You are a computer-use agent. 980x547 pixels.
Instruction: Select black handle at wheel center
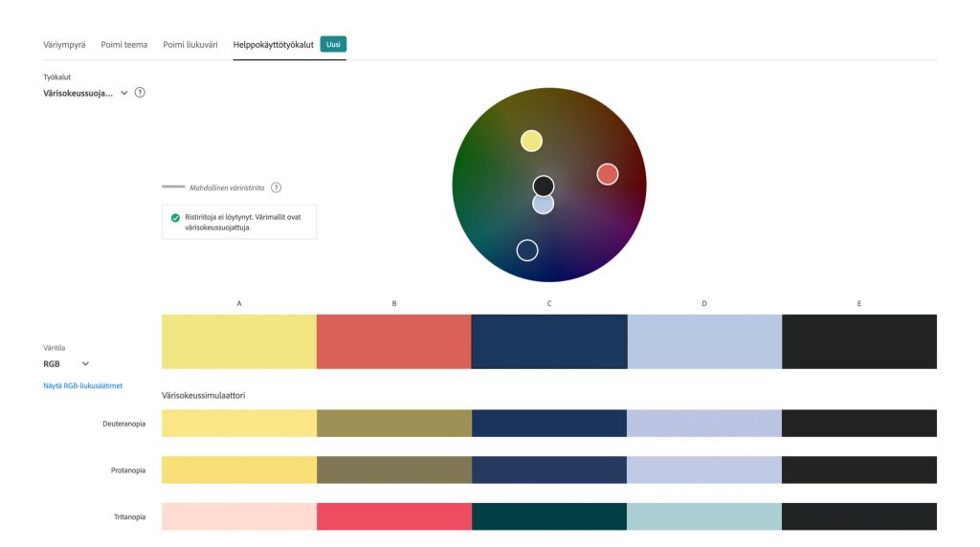(x=544, y=185)
